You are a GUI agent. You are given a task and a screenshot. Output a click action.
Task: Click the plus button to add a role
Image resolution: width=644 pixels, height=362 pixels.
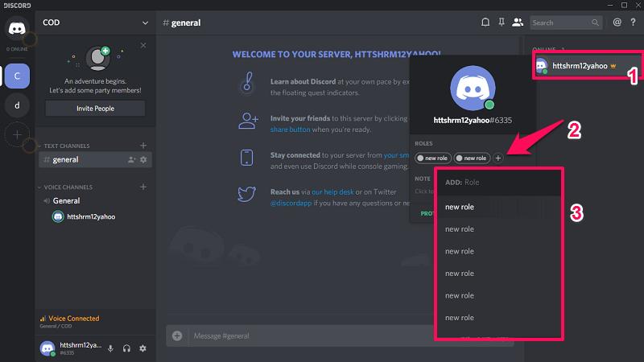click(497, 158)
